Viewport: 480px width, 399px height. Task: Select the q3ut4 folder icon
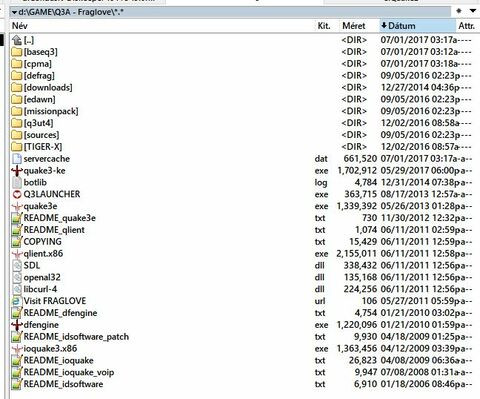tap(17, 123)
